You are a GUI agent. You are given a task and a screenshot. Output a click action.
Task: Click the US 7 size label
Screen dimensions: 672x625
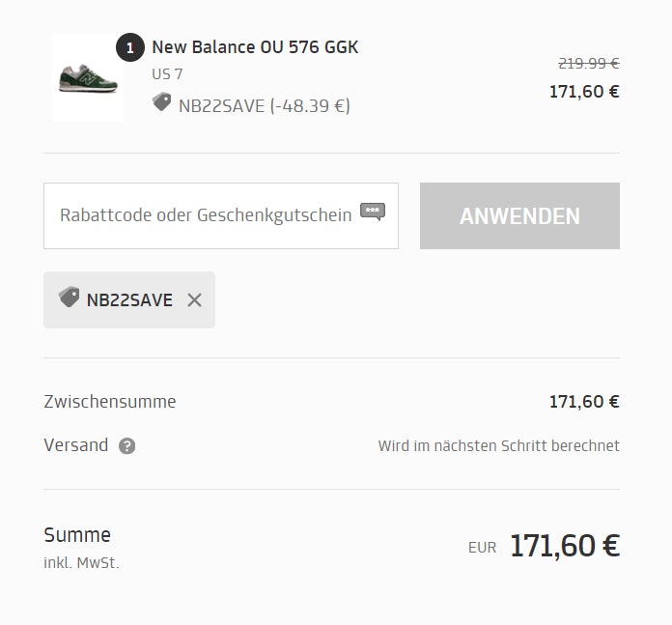tap(167, 74)
